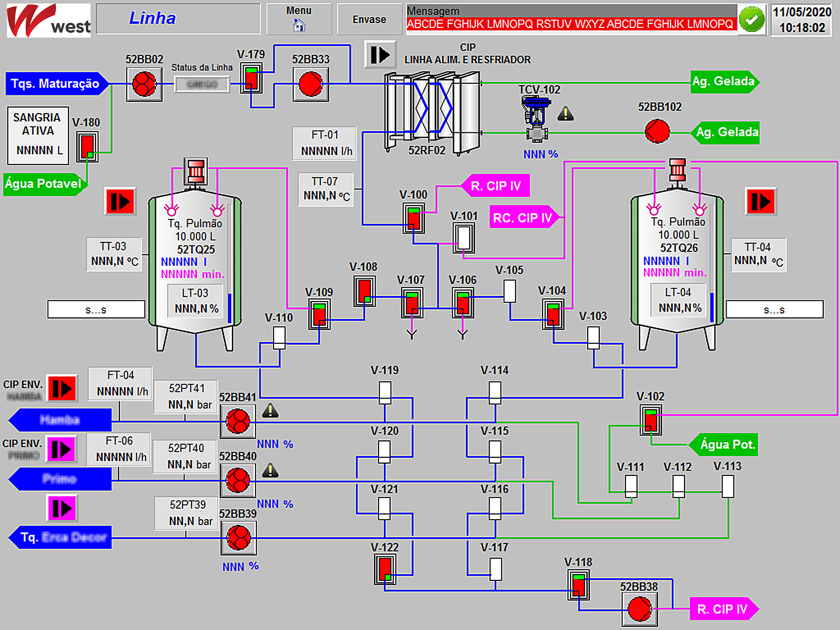Toggle valve V-180
The image size is (840, 630).
tap(87, 147)
